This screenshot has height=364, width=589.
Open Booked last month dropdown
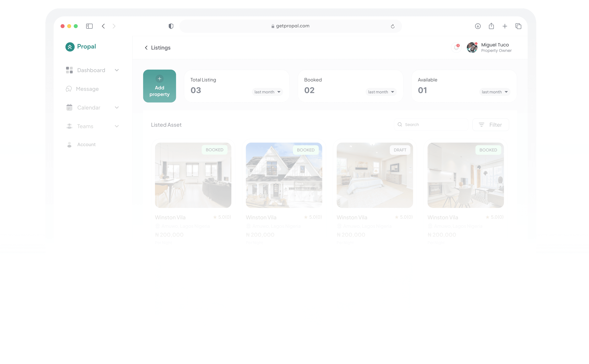point(381,92)
